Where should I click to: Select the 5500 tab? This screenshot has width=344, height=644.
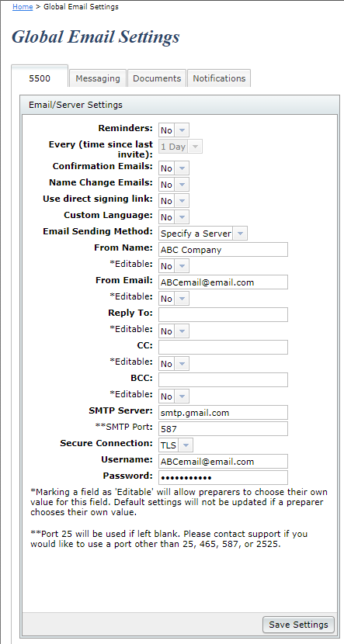(40, 78)
